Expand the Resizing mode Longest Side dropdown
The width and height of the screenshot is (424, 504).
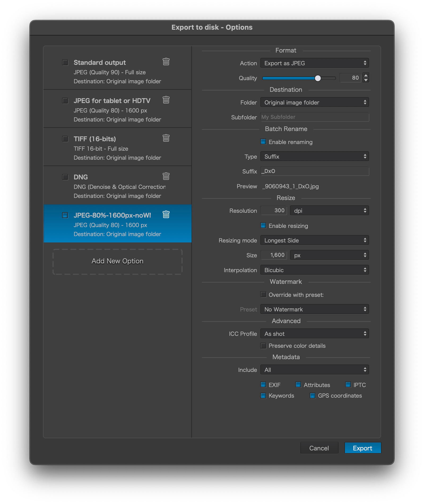pyautogui.click(x=314, y=240)
